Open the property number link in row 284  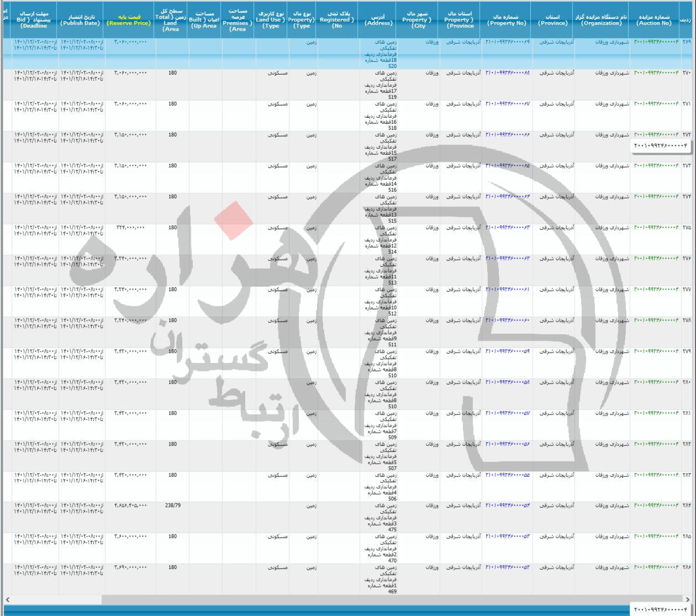[508, 506]
